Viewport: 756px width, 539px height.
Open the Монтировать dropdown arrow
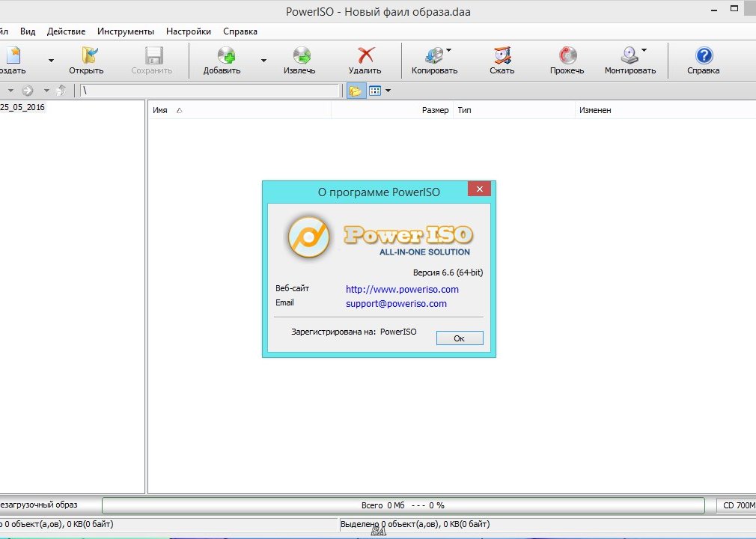644,50
